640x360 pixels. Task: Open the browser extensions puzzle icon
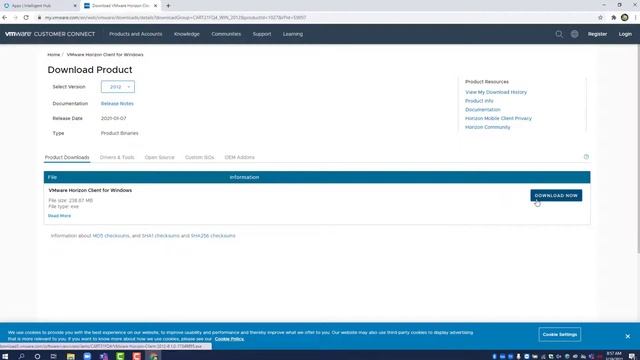point(613,18)
